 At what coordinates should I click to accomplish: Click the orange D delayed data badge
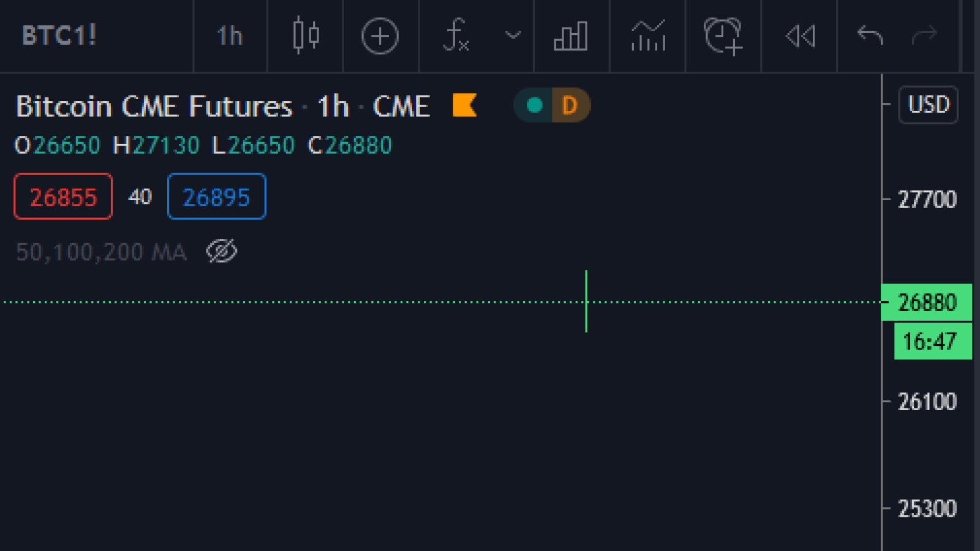pos(570,105)
